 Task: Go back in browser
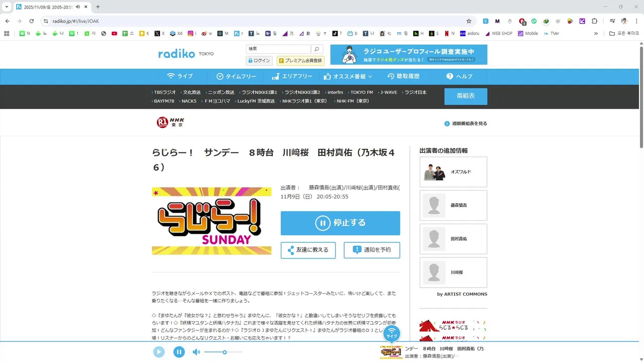[7, 21]
